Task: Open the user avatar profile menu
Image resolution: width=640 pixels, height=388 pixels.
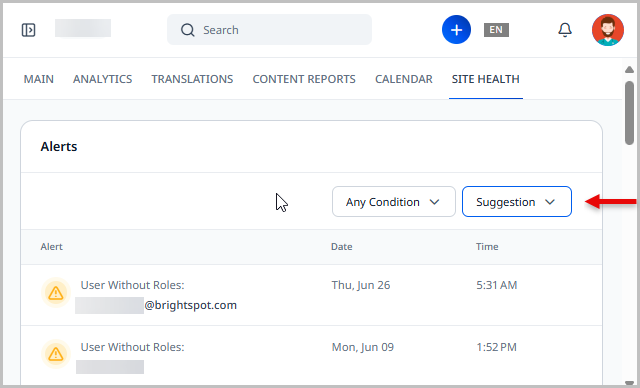Action: click(608, 30)
